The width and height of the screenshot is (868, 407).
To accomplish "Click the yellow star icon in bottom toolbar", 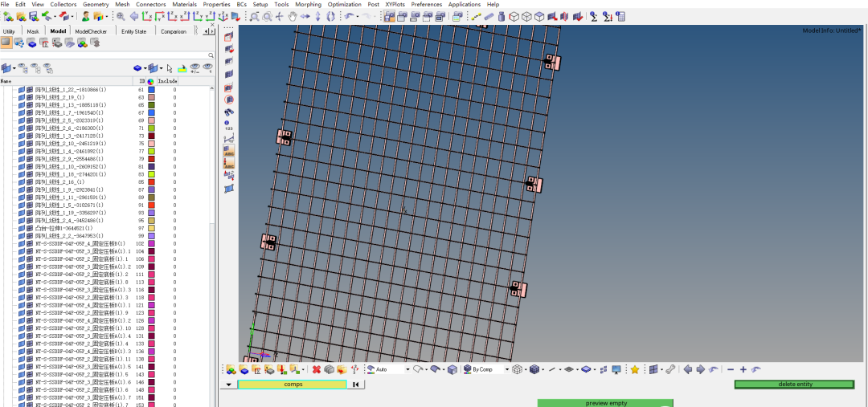I will click(634, 369).
